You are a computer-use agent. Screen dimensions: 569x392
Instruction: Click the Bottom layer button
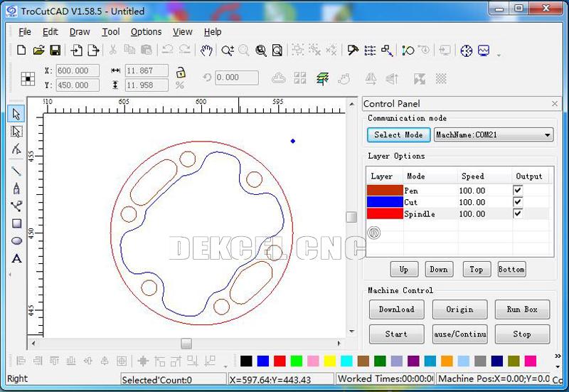[x=511, y=270]
